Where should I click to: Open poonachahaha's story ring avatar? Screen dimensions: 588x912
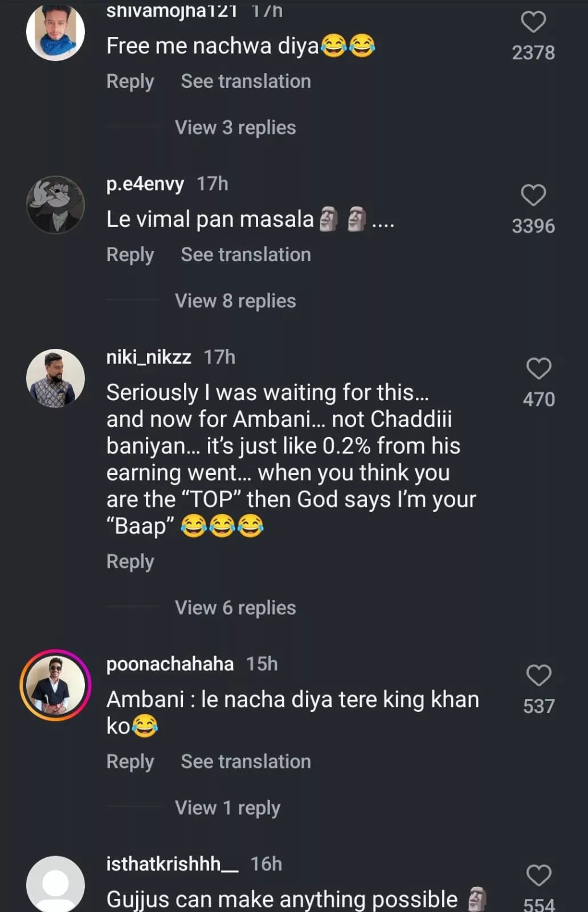pyautogui.click(x=55, y=685)
